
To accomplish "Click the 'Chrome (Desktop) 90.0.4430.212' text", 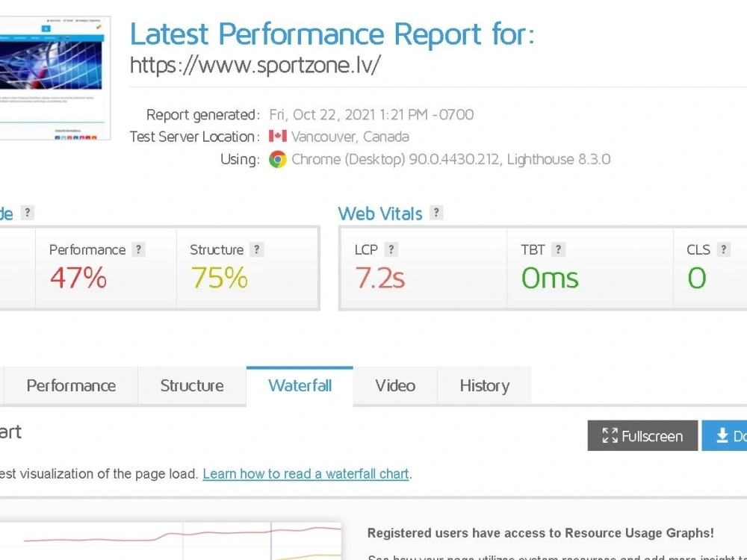I will coord(395,159).
